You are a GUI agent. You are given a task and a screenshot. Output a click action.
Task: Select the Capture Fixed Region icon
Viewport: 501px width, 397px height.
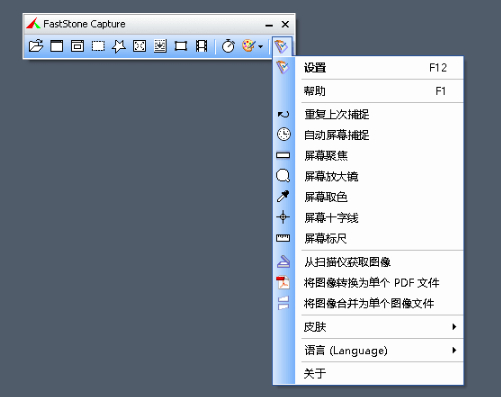pyautogui.click(x=181, y=46)
